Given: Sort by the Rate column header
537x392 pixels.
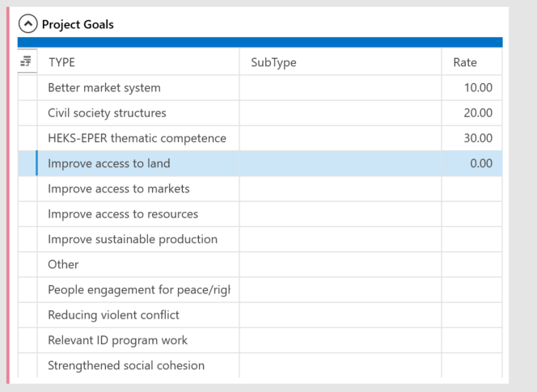Looking at the screenshot, I should 471,62.
